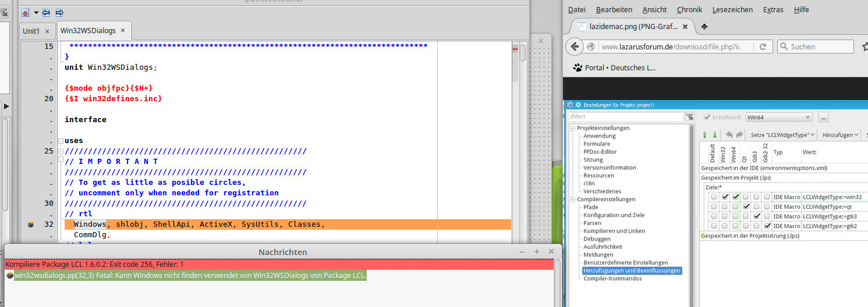Click the green move down arrow

pos(715,135)
